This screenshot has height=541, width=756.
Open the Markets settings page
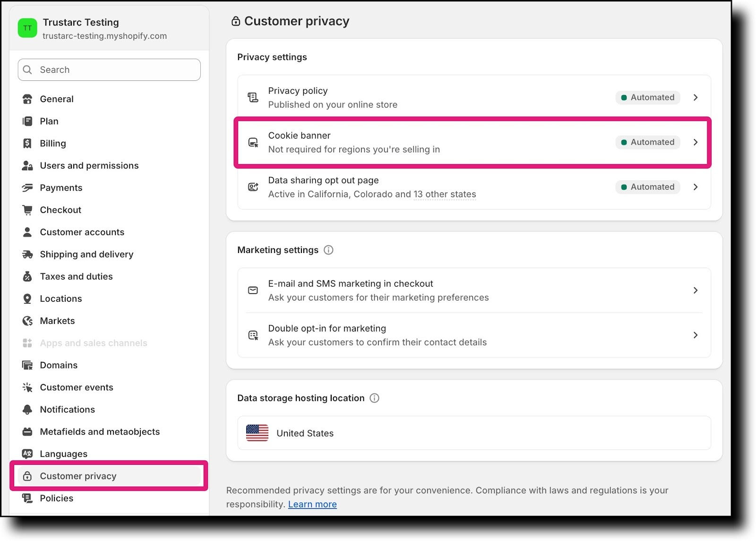click(x=109, y=321)
